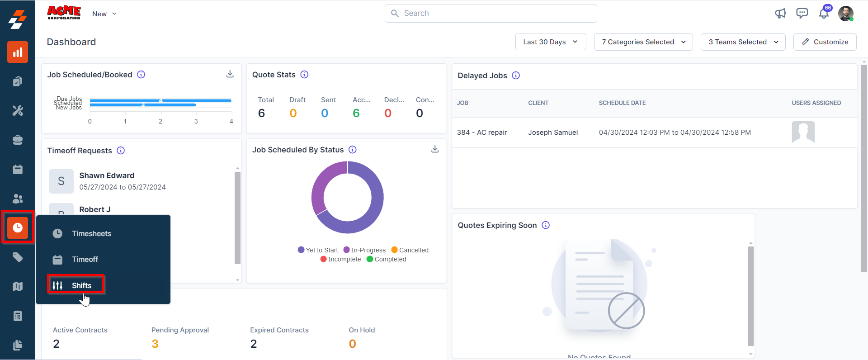Open the chat messages icon in header
Viewport: 868px width, 360px height.
pos(802,14)
